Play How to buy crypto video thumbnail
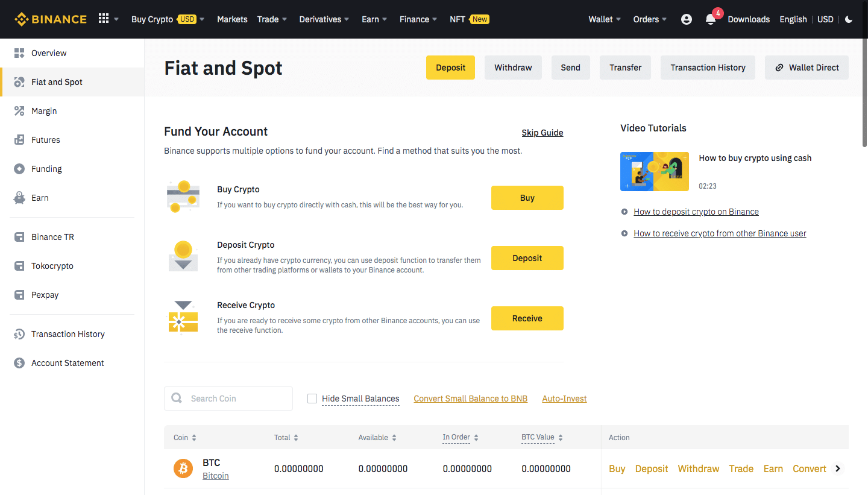 click(x=655, y=171)
